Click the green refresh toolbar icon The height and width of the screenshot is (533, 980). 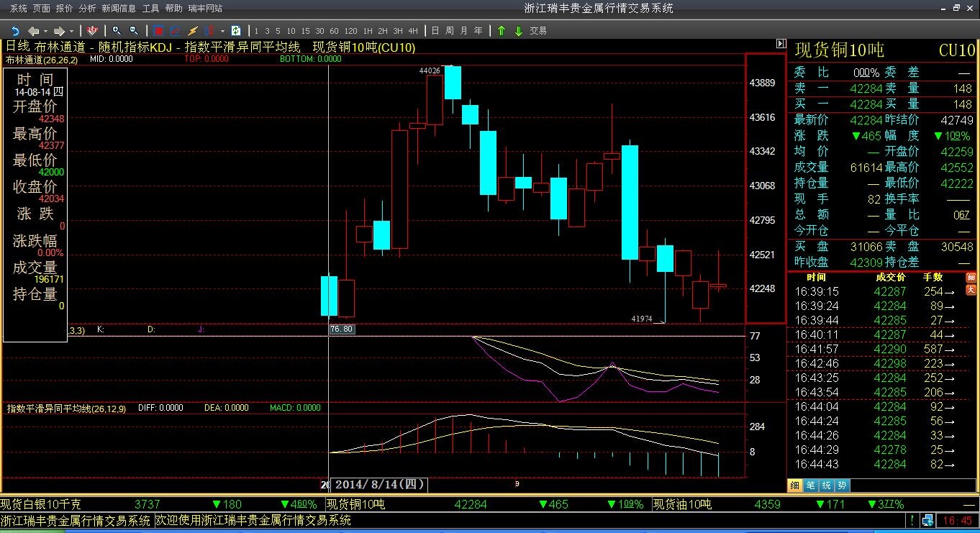[x=235, y=31]
